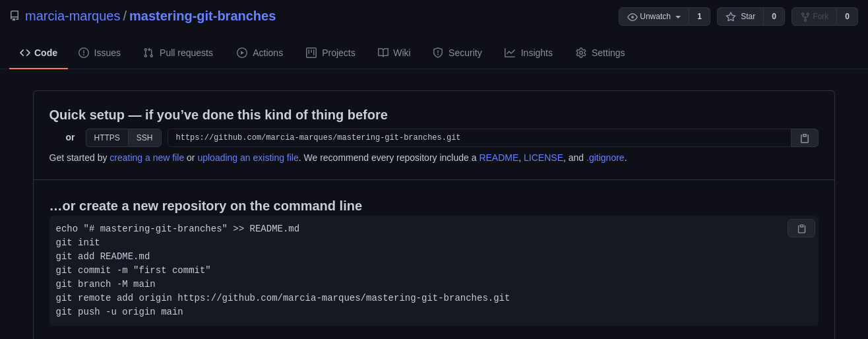Star the repository
868x339 pixels.
click(x=740, y=16)
